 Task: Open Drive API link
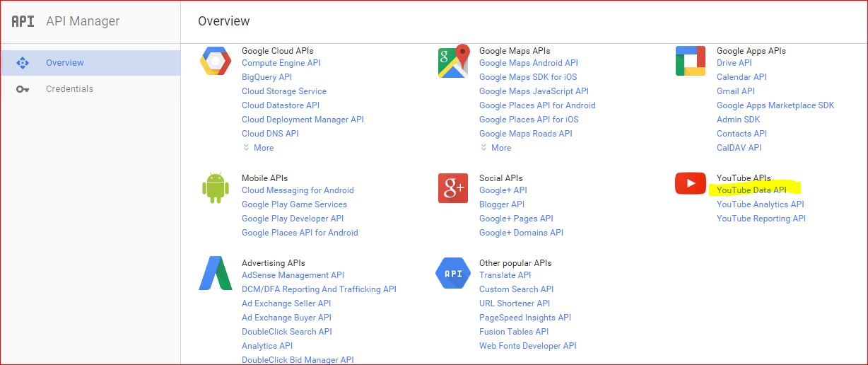(734, 63)
